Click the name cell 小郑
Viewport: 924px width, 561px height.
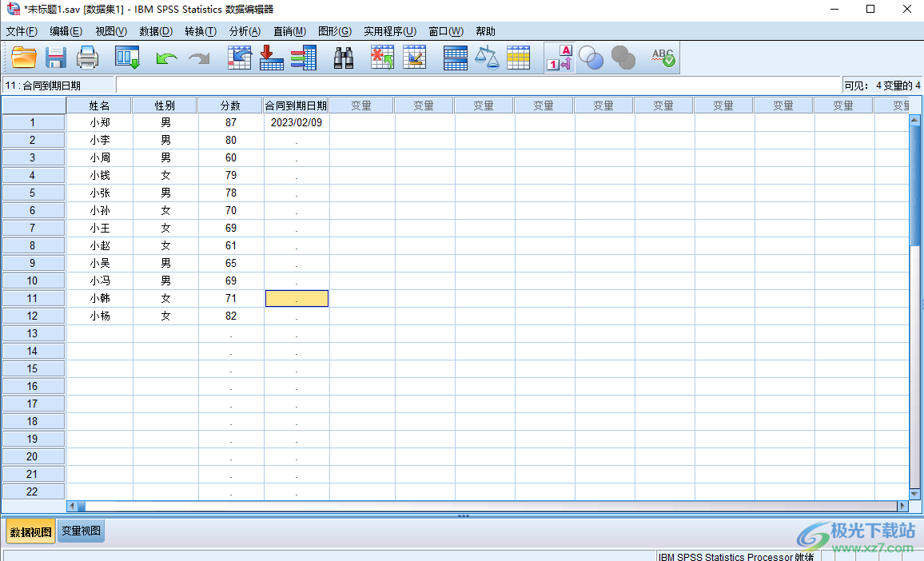coord(100,122)
